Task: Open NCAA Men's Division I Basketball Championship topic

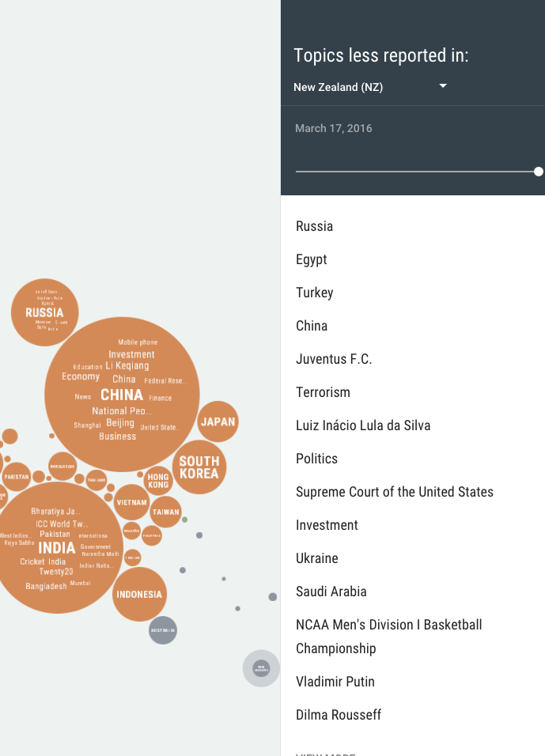Action: coord(388,637)
